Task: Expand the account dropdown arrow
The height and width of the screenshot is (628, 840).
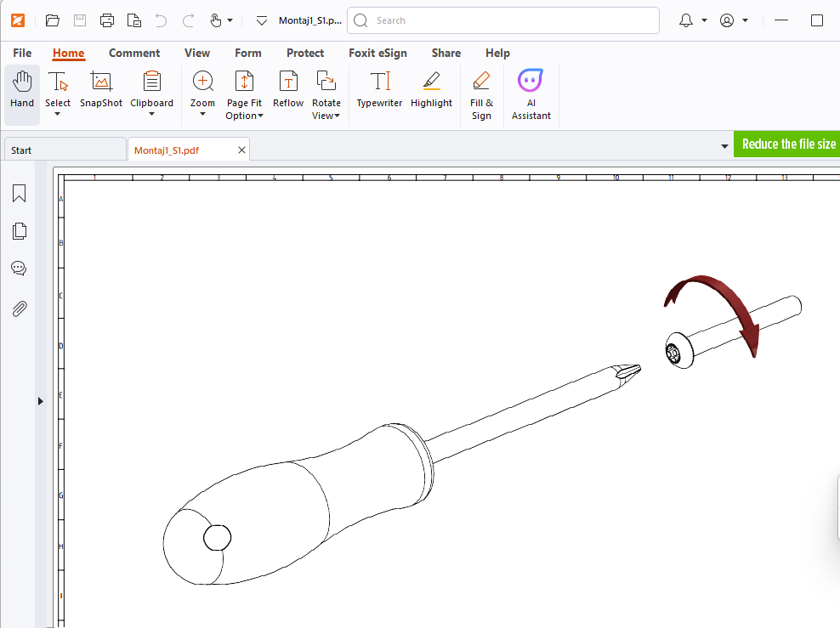Action: pyautogui.click(x=745, y=20)
